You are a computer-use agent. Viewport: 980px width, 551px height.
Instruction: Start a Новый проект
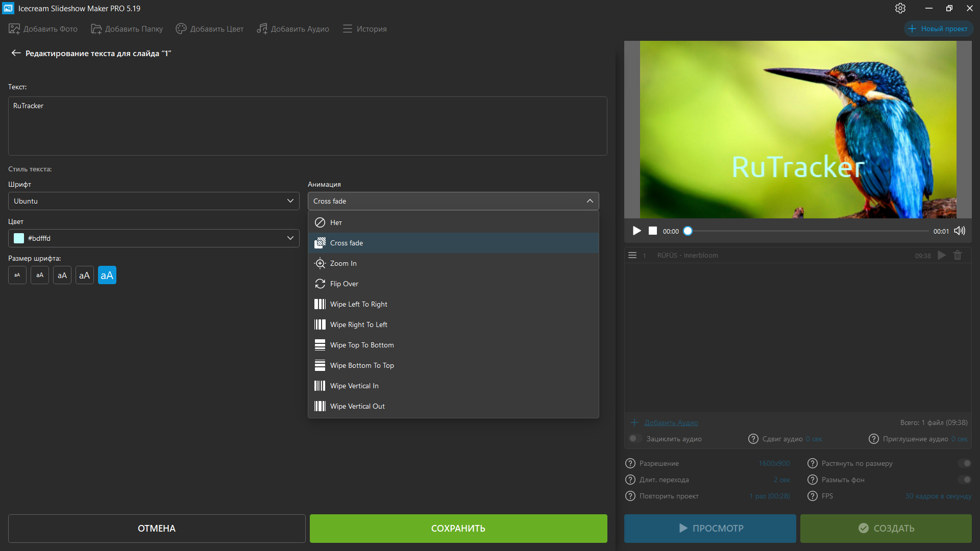coord(938,29)
